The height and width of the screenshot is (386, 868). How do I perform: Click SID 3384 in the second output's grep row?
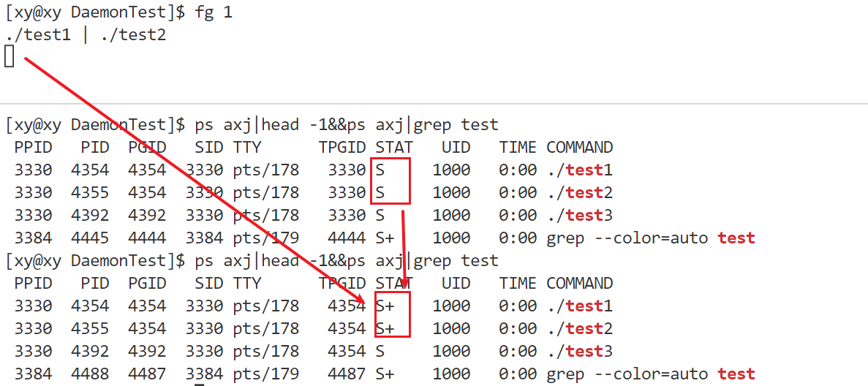pos(204,374)
